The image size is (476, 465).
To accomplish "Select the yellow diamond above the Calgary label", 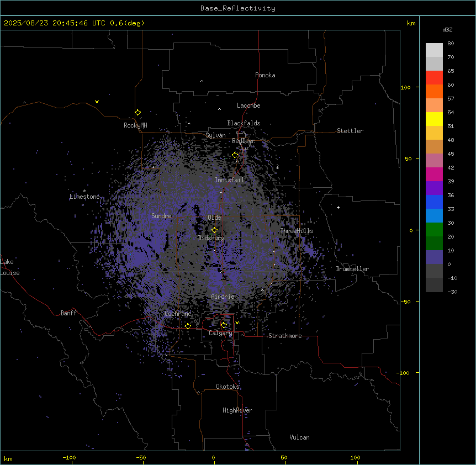I will [x=224, y=325].
